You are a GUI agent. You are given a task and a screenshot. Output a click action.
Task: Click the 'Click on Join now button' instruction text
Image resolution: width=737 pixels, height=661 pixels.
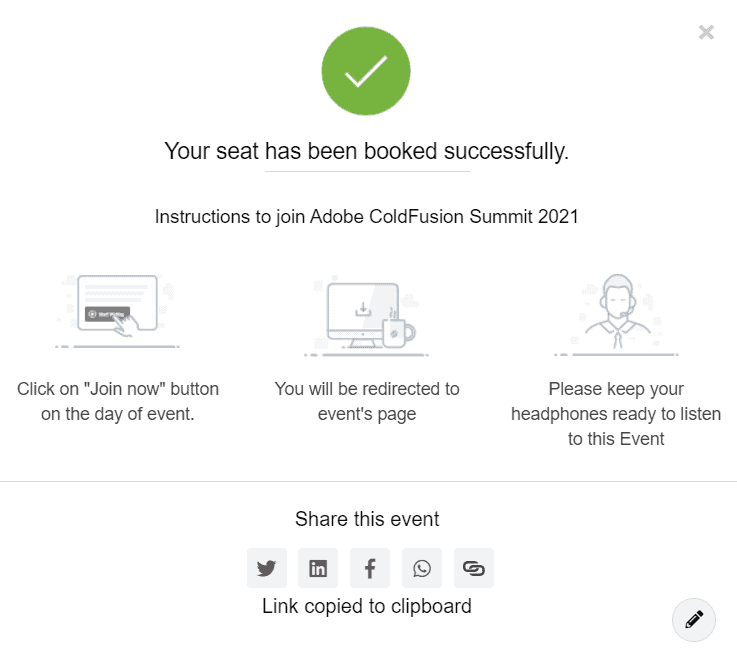click(x=118, y=401)
